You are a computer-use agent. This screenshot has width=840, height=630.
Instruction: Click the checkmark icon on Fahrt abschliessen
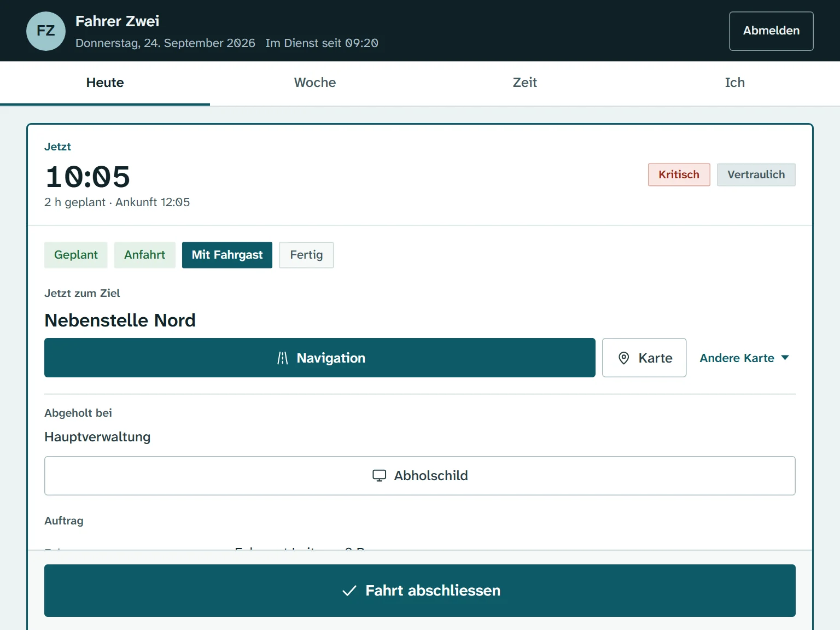pos(349,591)
